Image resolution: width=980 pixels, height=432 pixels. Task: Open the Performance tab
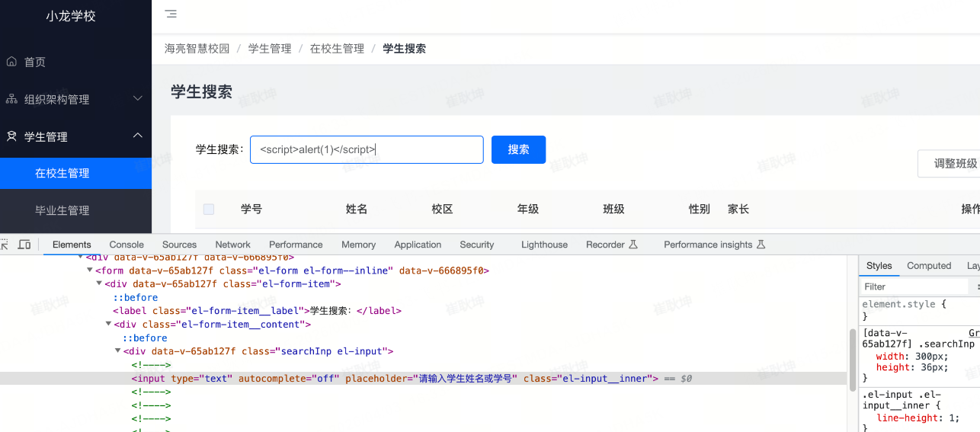296,245
